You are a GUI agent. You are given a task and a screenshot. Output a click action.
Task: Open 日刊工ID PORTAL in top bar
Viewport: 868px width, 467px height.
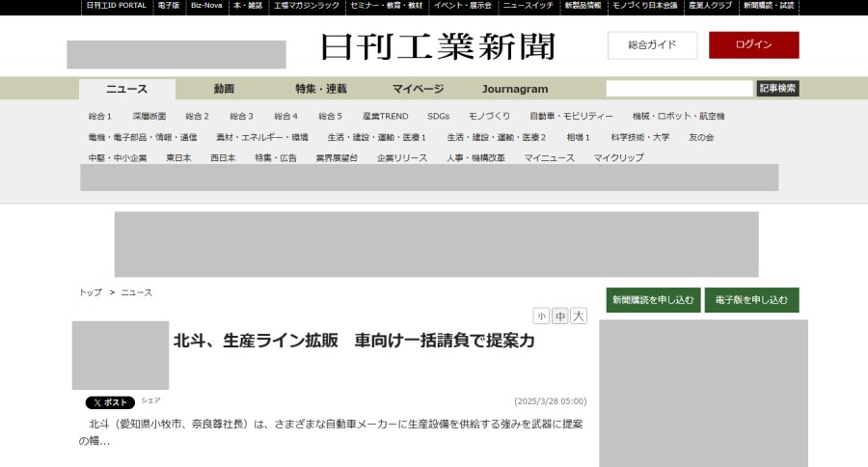coord(117,6)
